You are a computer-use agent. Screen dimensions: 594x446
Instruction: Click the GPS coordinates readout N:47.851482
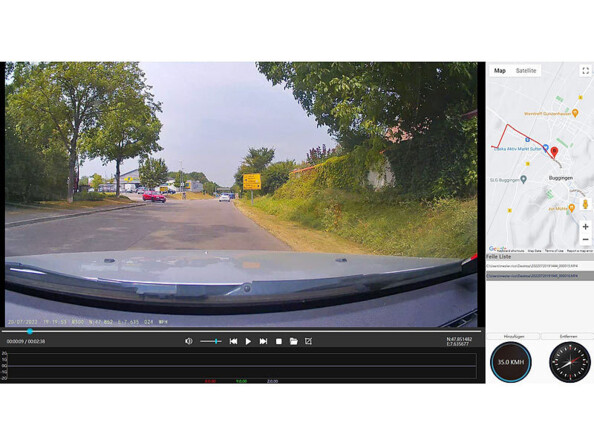459,339
